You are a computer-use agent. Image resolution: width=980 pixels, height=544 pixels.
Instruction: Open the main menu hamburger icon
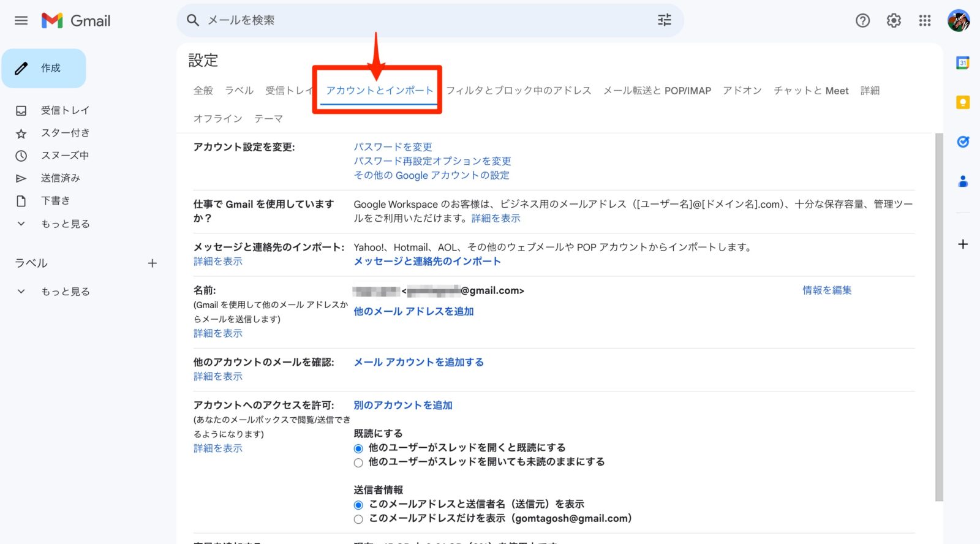pyautogui.click(x=21, y=21)
